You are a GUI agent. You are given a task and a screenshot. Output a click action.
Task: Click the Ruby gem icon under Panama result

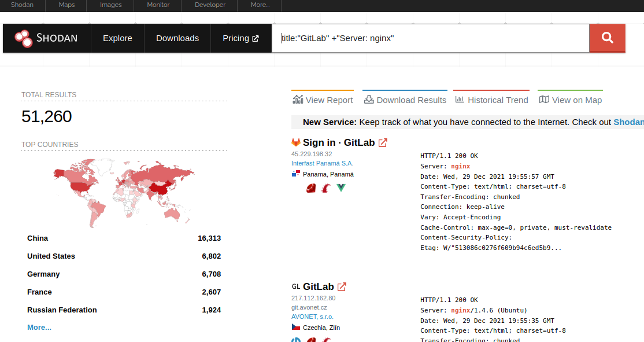[x=311, y=187]
